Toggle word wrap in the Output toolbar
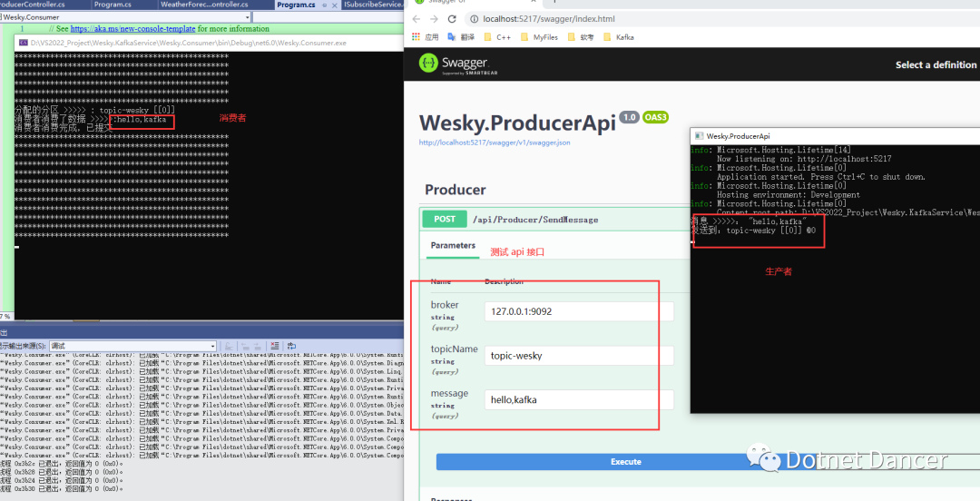Image resolution: width=980 pixels, height=501 pixels. click(x=292, y=346)
